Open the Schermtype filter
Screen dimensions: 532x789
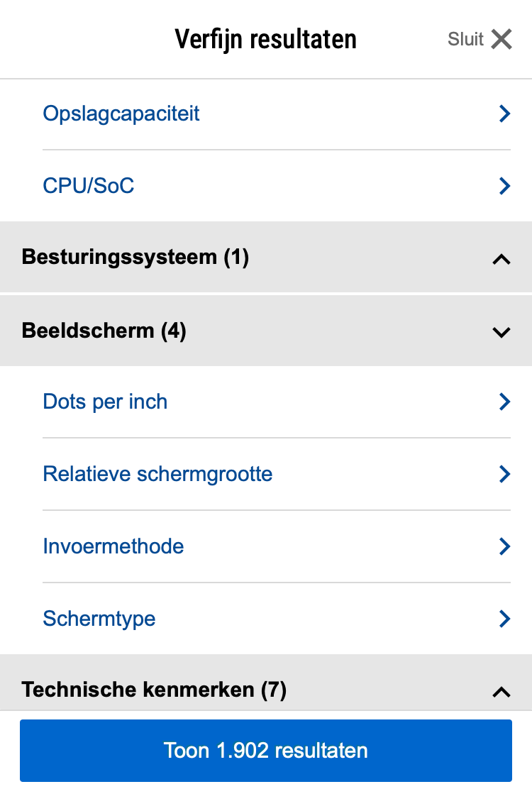coord(99,619)
